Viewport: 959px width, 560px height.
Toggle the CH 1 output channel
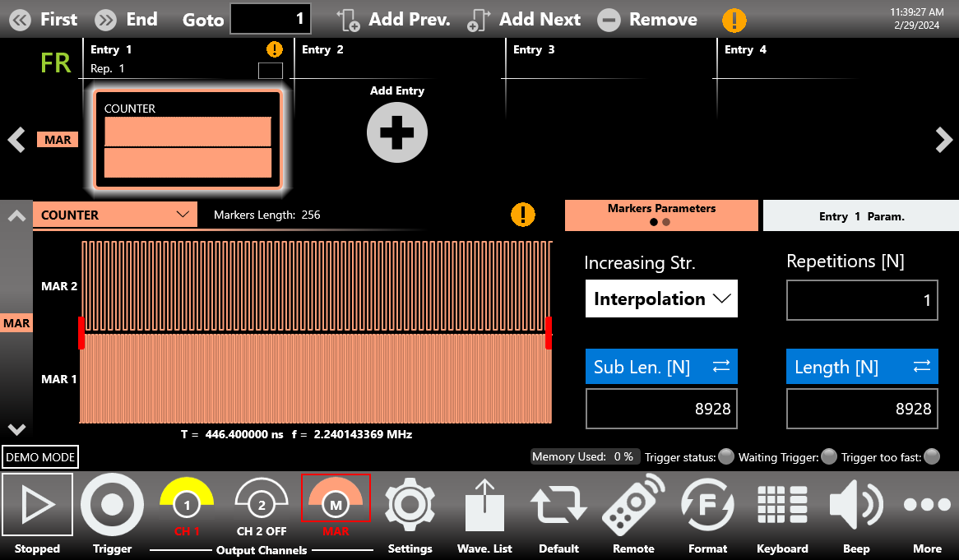click(187, 499)
